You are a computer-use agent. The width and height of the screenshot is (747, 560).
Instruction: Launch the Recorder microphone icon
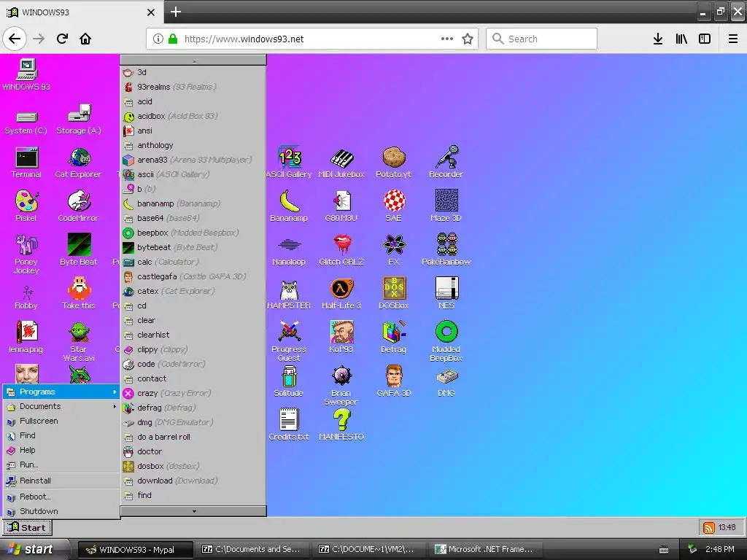click(446, 163)
